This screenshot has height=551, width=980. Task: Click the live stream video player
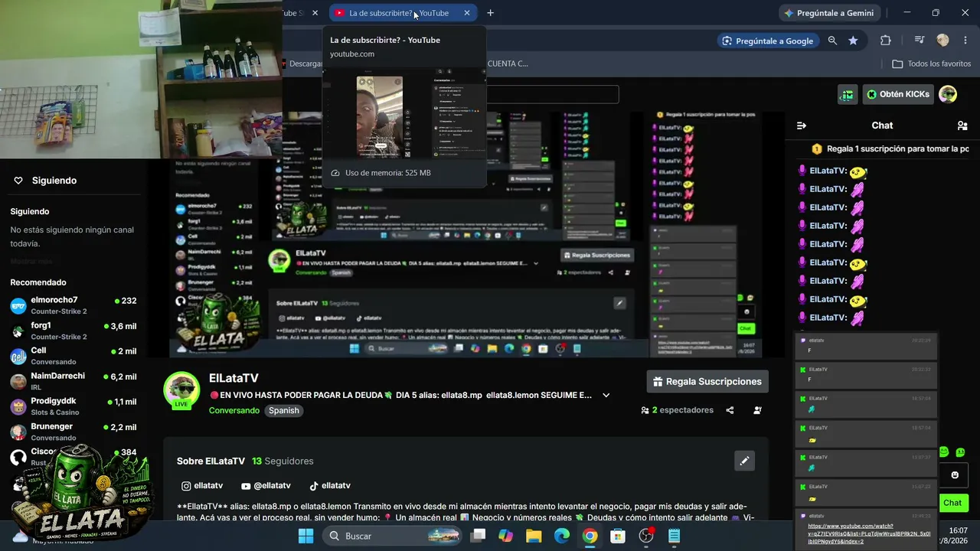click(466, 234)
